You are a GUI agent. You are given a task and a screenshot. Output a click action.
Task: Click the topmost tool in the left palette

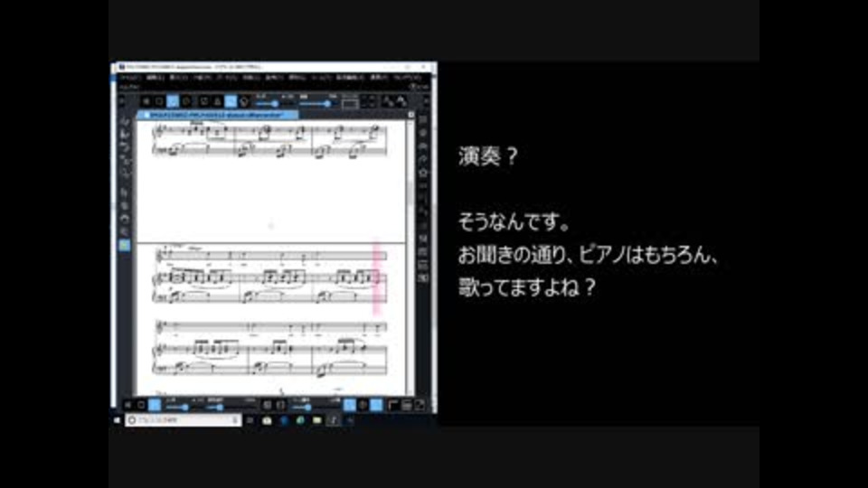pyautogui.click(x=125, y=121)
